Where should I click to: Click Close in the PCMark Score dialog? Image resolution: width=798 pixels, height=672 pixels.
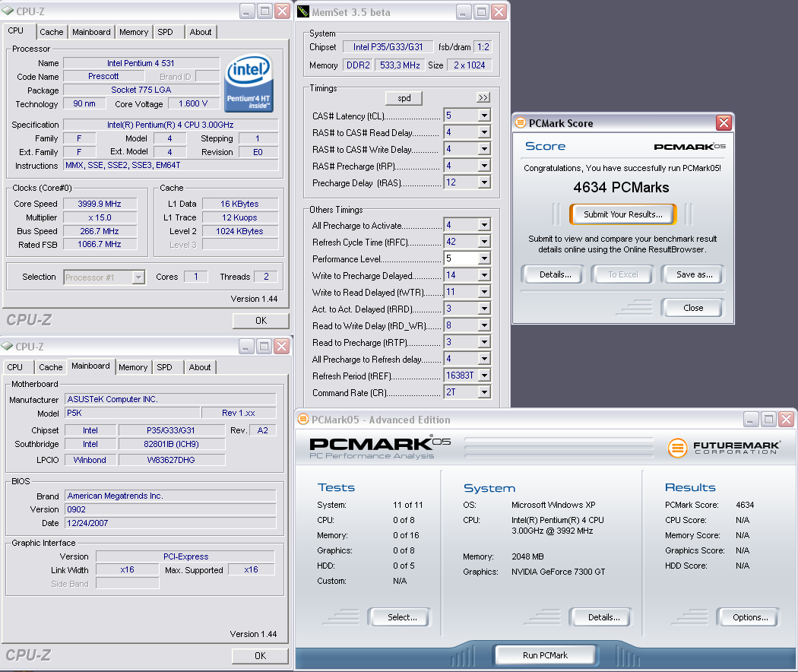[x=692, y=307]
